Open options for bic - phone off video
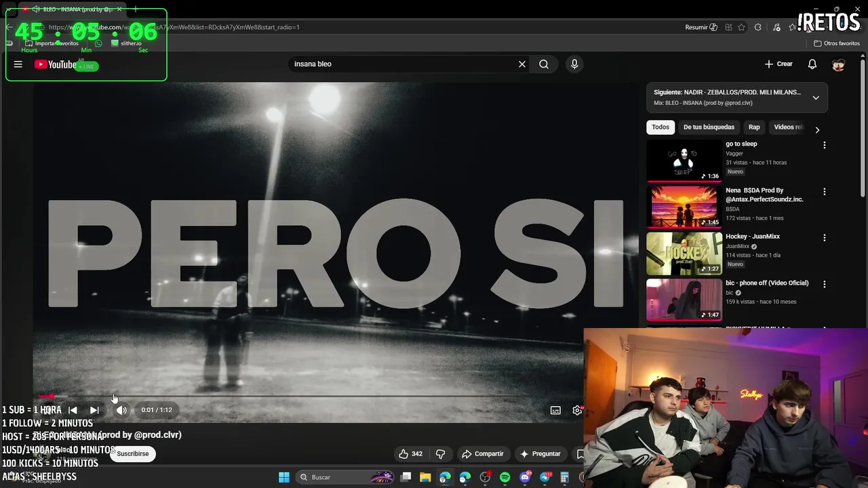The height and width of the screenshot is (488, 868). (x=825, y=284)
